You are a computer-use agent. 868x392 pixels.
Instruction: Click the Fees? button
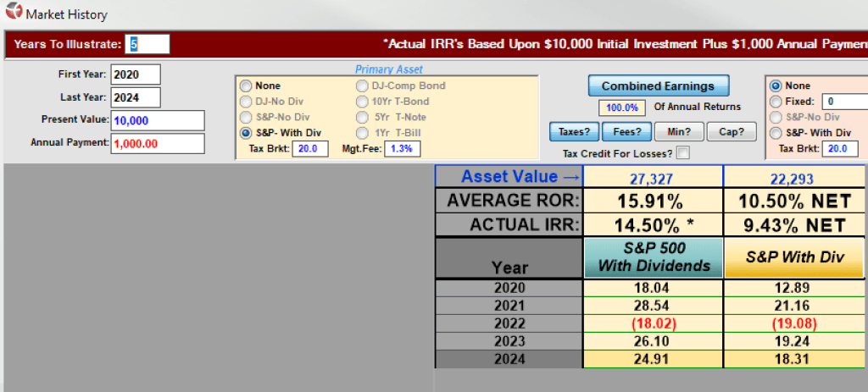(628, 132)
